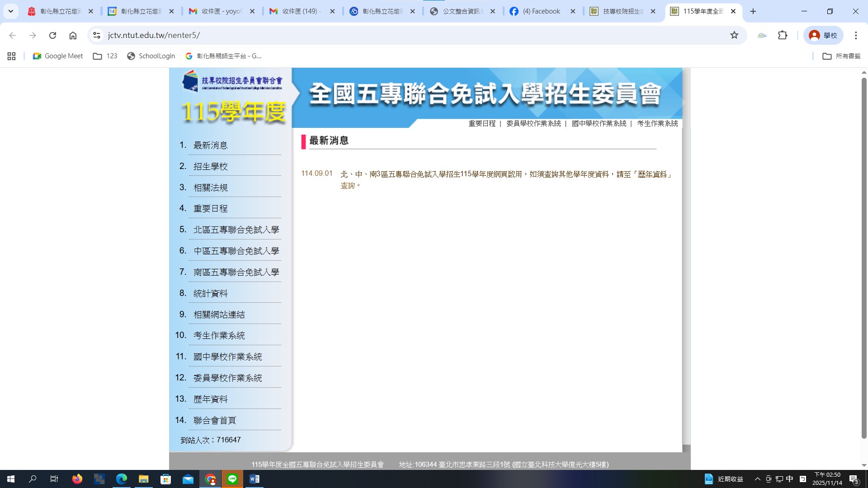This screenshot has width=868, height=488.
Task: Open the 考生作業系統 top link
Action: point(657,123)
